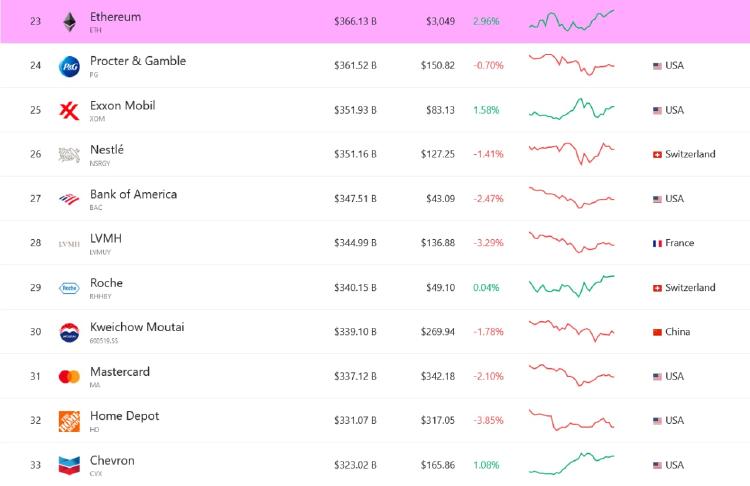Open the Kweichow Moutai name link
Viewport: 750px width, 486px height.
tap(137, 327)
